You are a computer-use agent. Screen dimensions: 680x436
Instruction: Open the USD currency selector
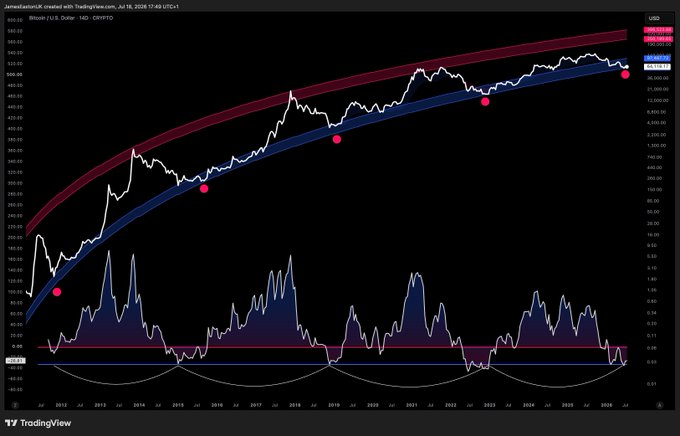coord(658,18)
